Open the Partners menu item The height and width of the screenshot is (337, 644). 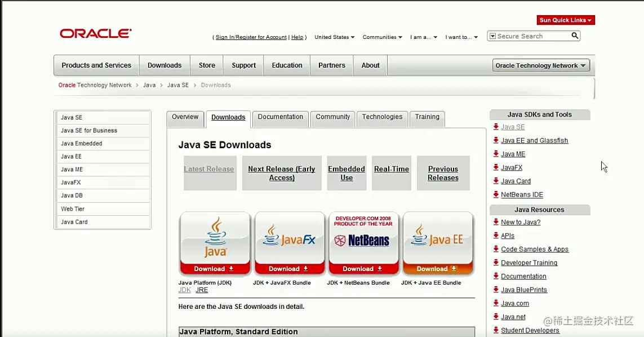coord(331,65)
